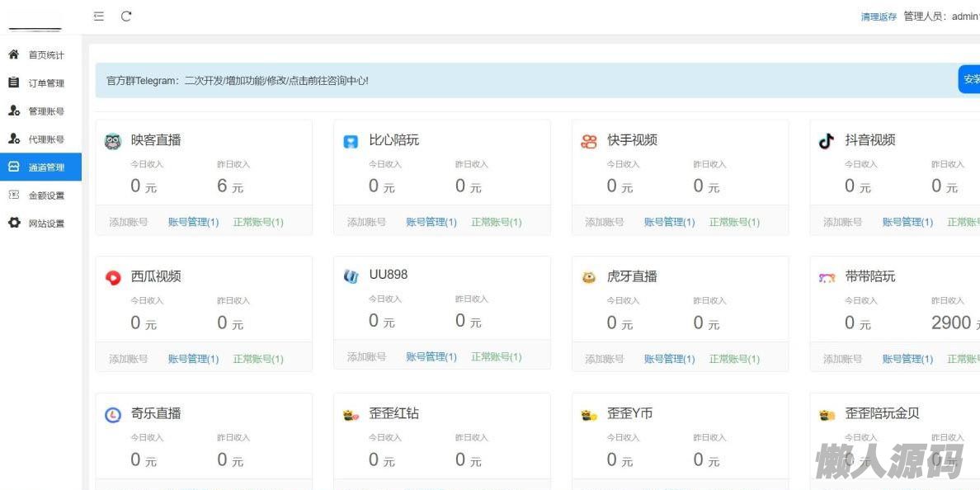Viewport: 980px width, 490px height.
Task: Click 正常账号(1) under 快手视频
Action: pyautogui.click(x=734, y=222)
